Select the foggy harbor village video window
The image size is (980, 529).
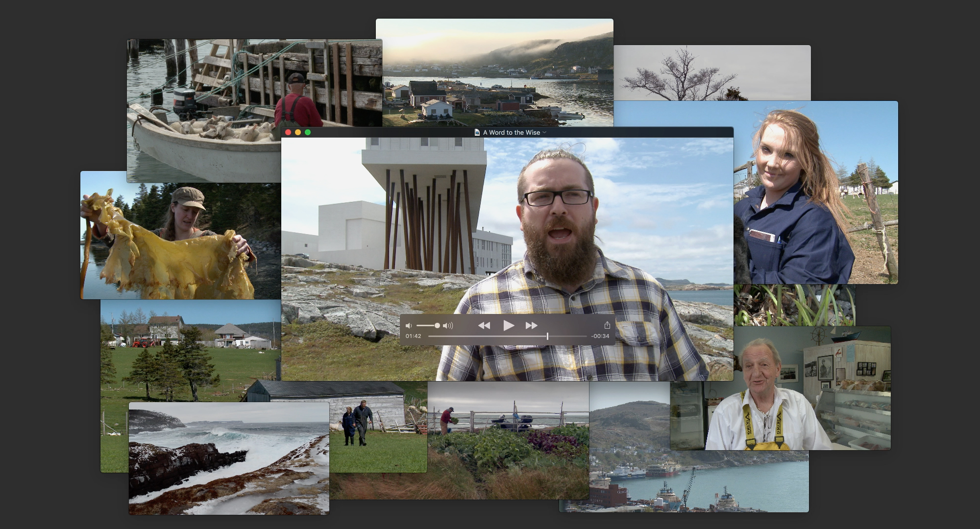494,72
